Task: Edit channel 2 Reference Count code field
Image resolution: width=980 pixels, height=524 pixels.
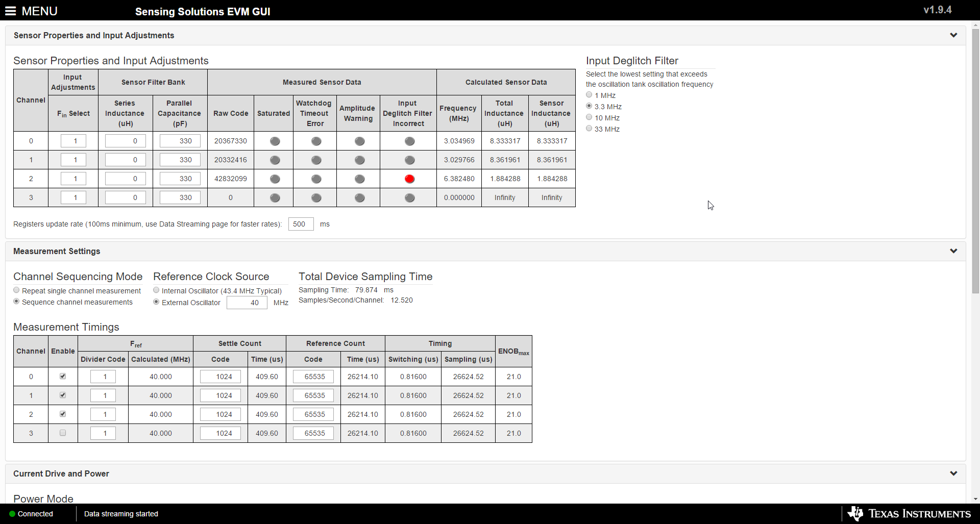Action: coord(313,415)
